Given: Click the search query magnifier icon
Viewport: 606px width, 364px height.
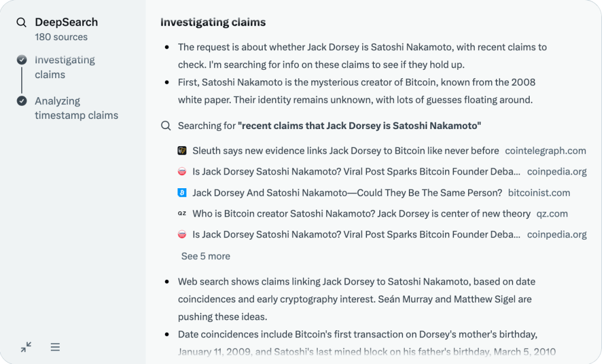Looking at the screenshot, I should 166,126.
